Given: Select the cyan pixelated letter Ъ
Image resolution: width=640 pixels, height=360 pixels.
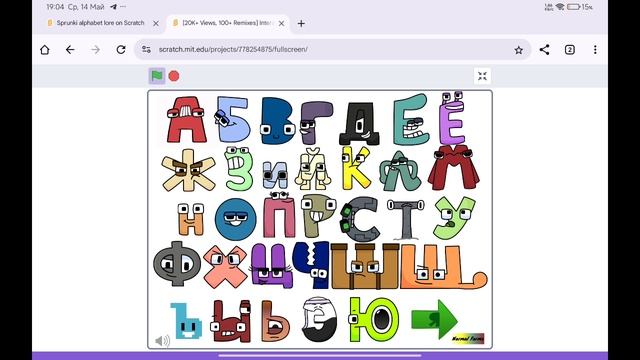Looking at the screenshot, I should pos(186,321).
